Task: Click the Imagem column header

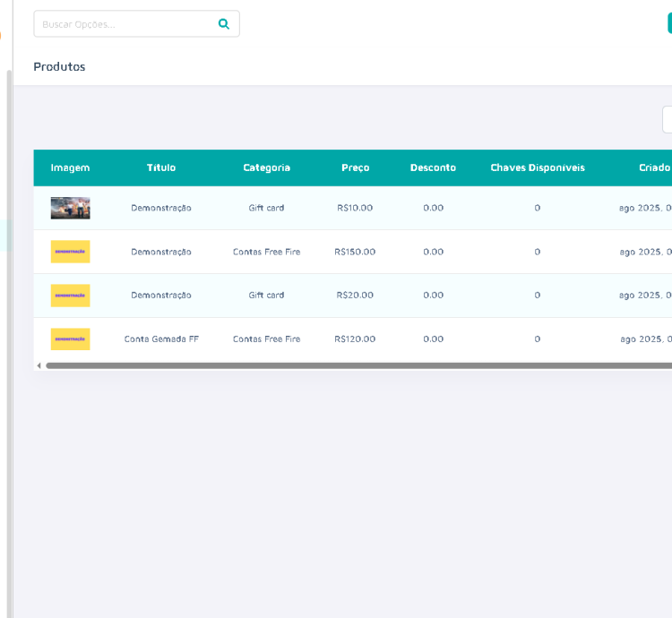Action: 70,167
